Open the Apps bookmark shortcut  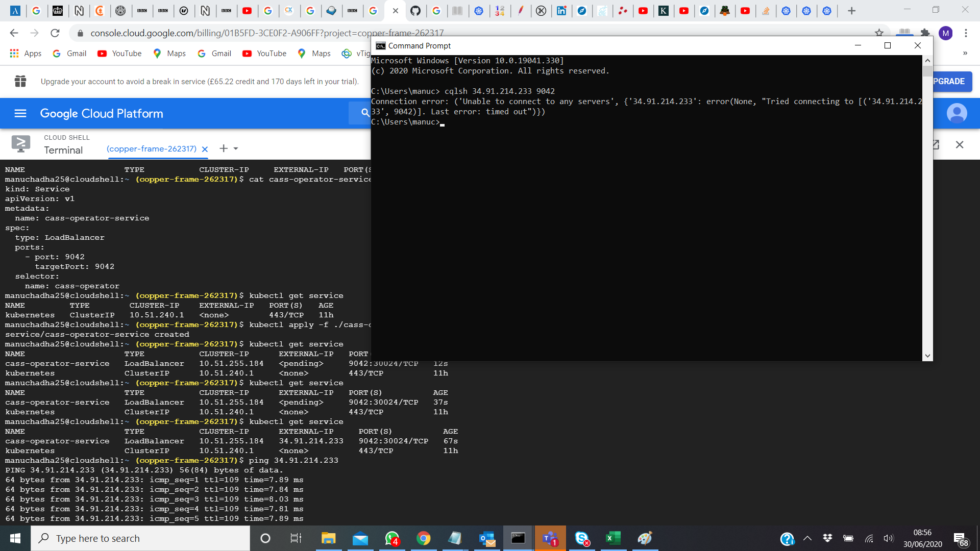coord(26,53)
